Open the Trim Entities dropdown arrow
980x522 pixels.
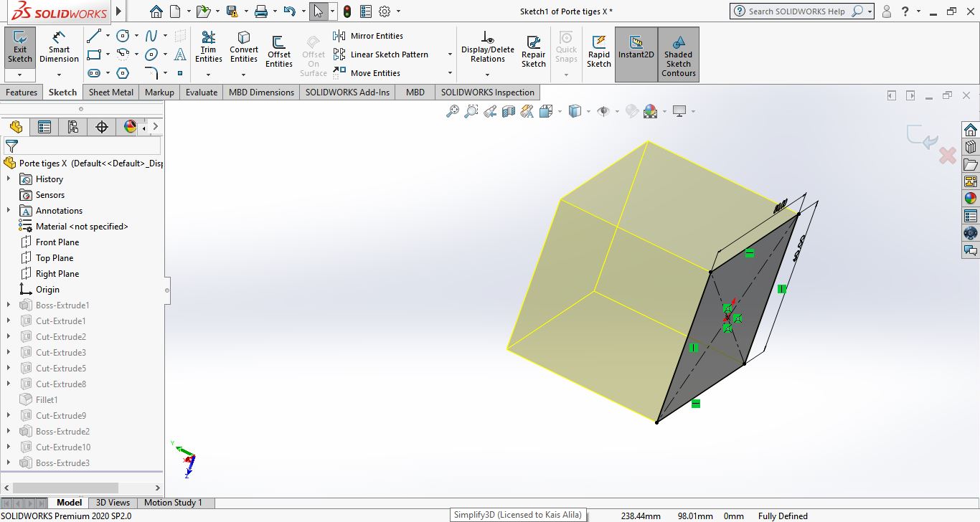tap(209, 74)
